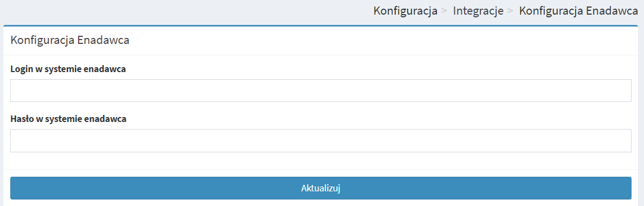Focus the Login w systemie enadawca field
644x206 pixels.
321,91
